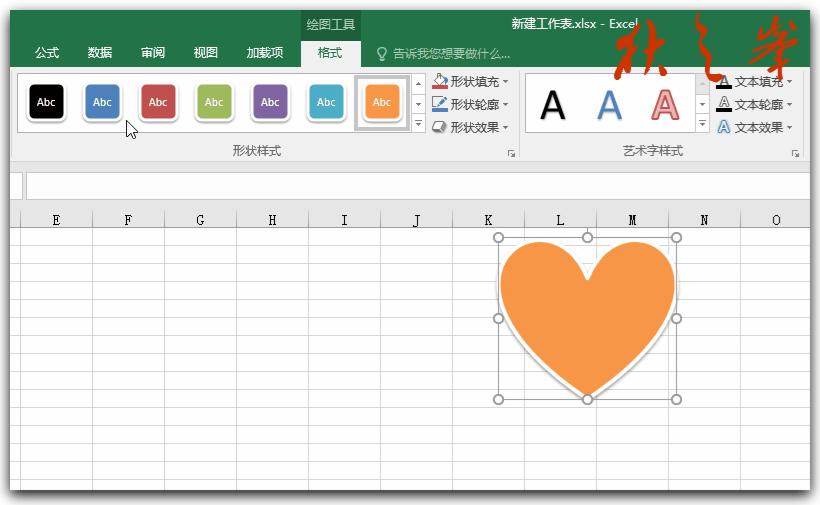
Task: Click the heart's right middle handle
Action: pos(676,318)
